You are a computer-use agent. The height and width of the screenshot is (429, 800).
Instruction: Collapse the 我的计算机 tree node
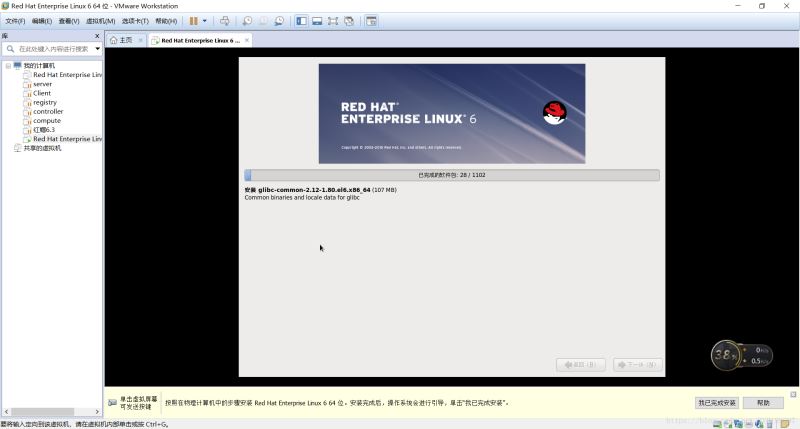click(x=8, y=66)
